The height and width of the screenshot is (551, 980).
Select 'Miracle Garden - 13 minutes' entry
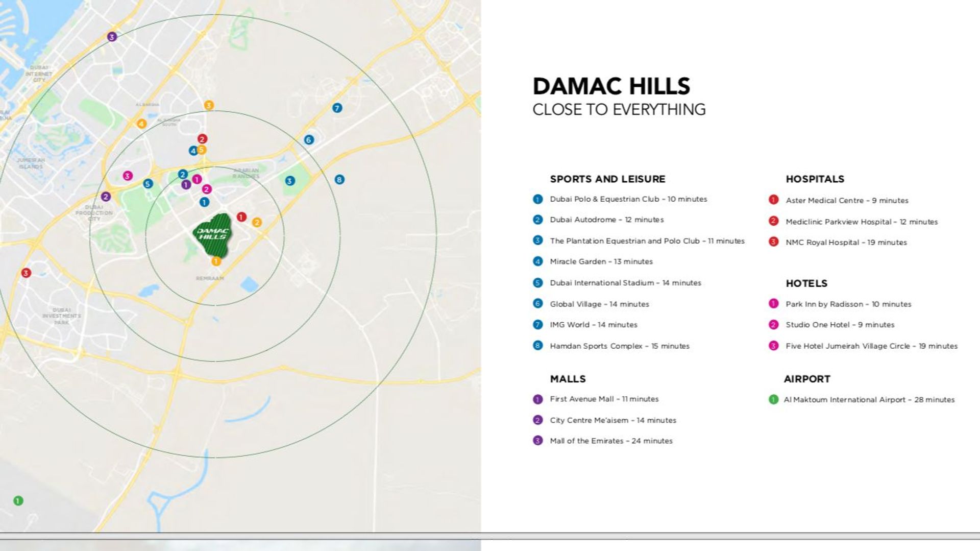pos(601,261)
